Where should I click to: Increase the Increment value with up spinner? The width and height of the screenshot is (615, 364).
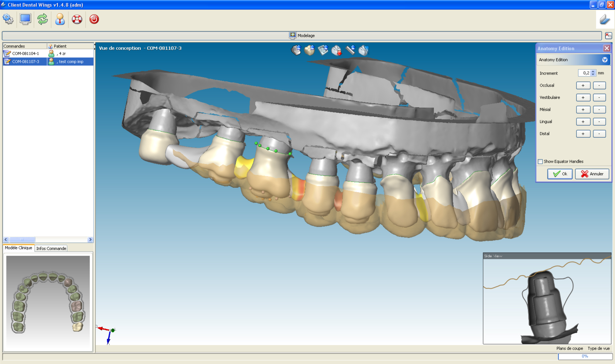tap(593, 71)
